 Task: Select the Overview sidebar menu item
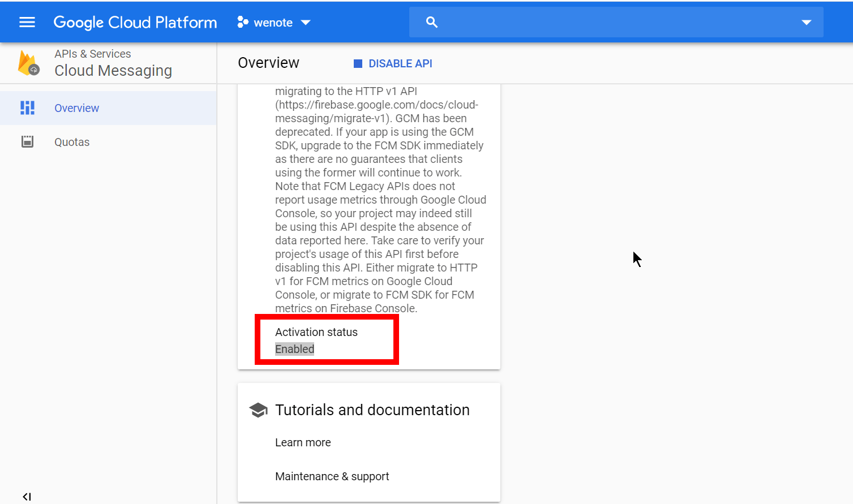point(76,108)
